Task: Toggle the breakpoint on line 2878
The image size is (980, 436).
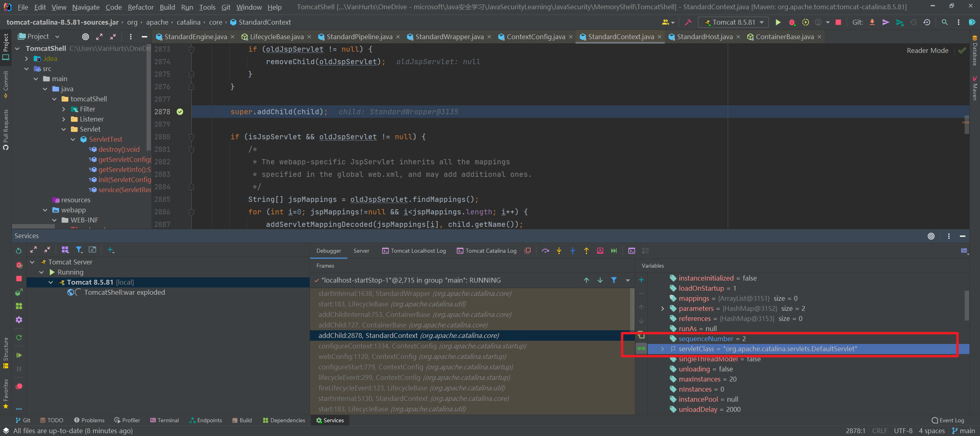Action: 180,112
